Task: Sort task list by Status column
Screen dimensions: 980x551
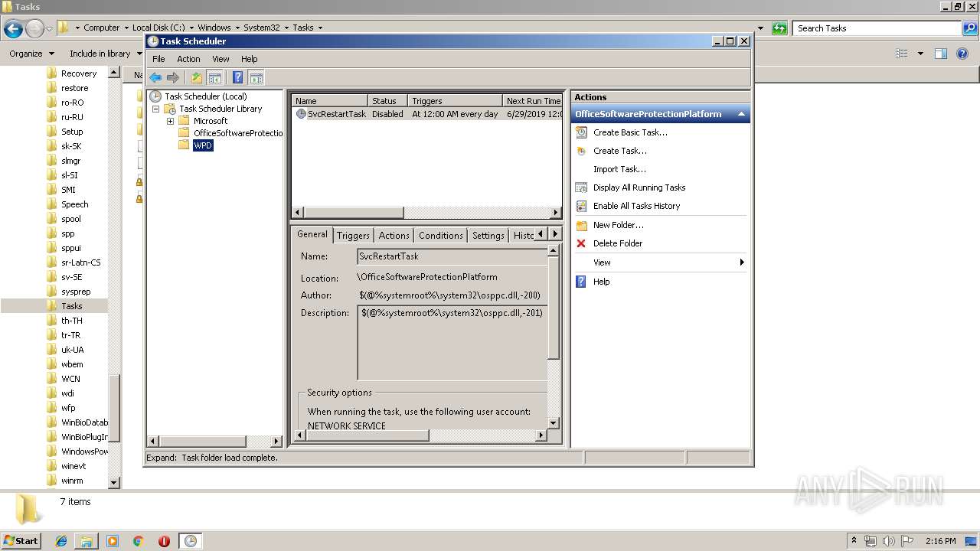Action: [387, 101]
